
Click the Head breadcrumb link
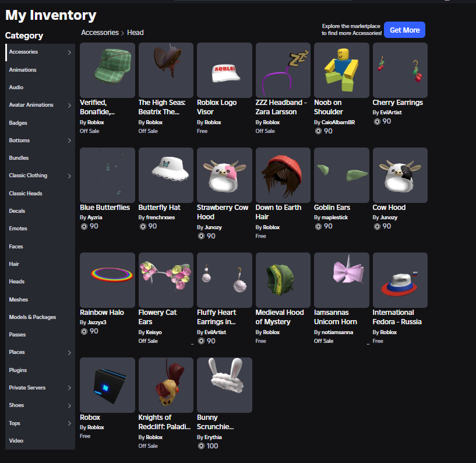pyautogui.click(x=135, y=33)
